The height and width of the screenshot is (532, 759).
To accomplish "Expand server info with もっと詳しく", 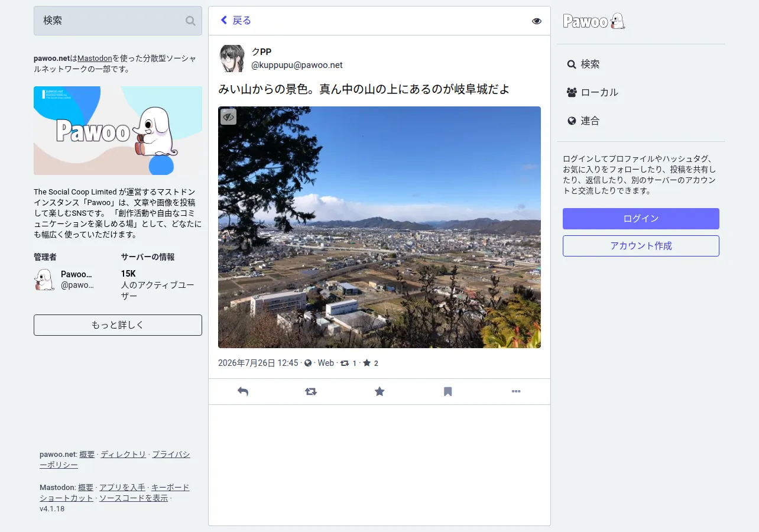I will pos(118,325).
